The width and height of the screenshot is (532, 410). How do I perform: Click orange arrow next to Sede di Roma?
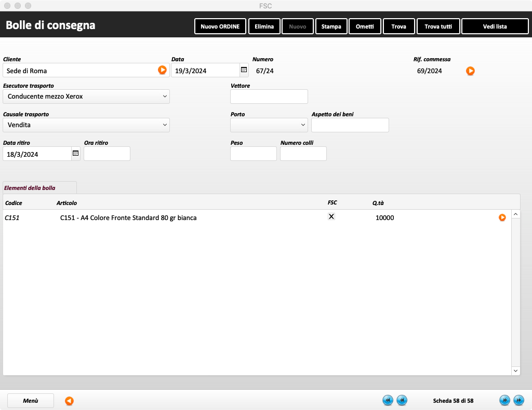pos(163,70)
